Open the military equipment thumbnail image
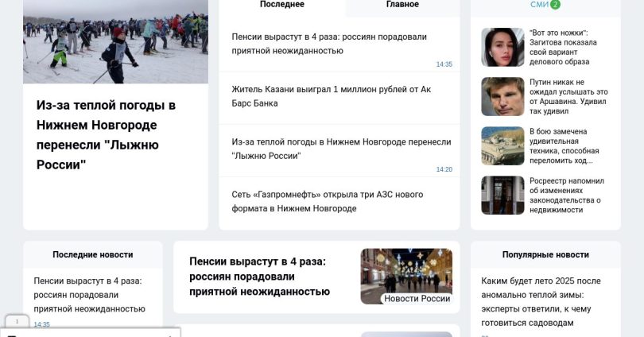Screen dimensions: 644x337 coord(502,145)
